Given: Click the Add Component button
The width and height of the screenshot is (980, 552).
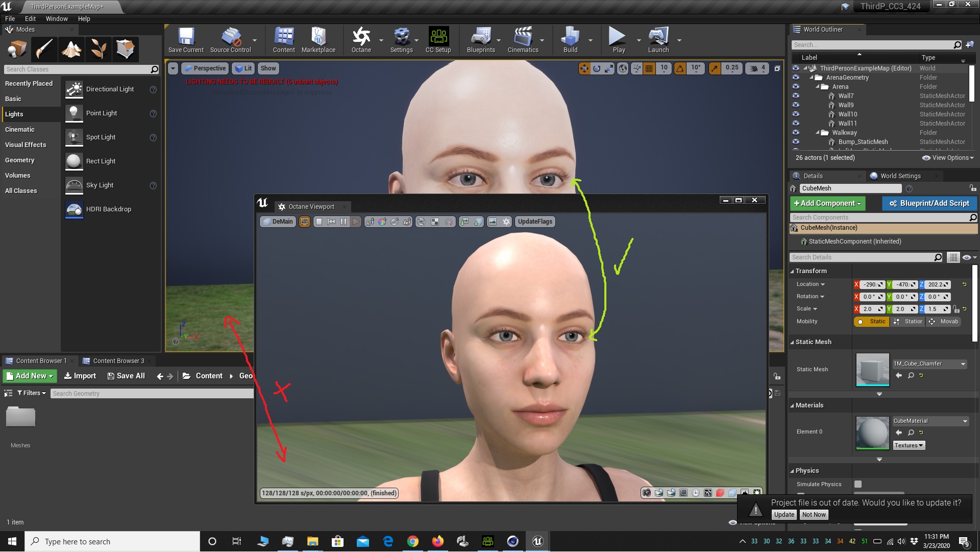Looking at the screenshot, I should click(827, 203).
